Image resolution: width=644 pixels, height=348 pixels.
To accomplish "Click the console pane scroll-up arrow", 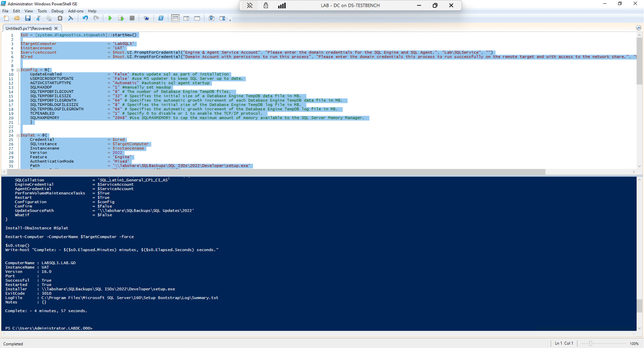I will (639, 179).
